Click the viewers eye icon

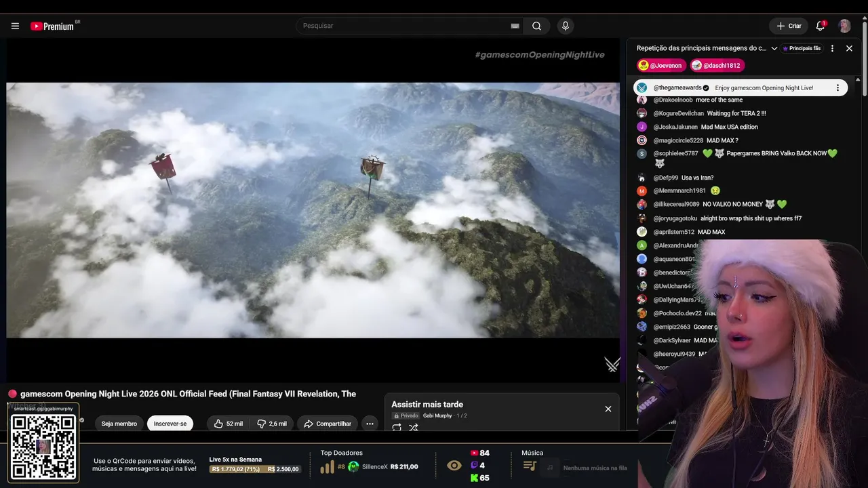pos(454,466)
